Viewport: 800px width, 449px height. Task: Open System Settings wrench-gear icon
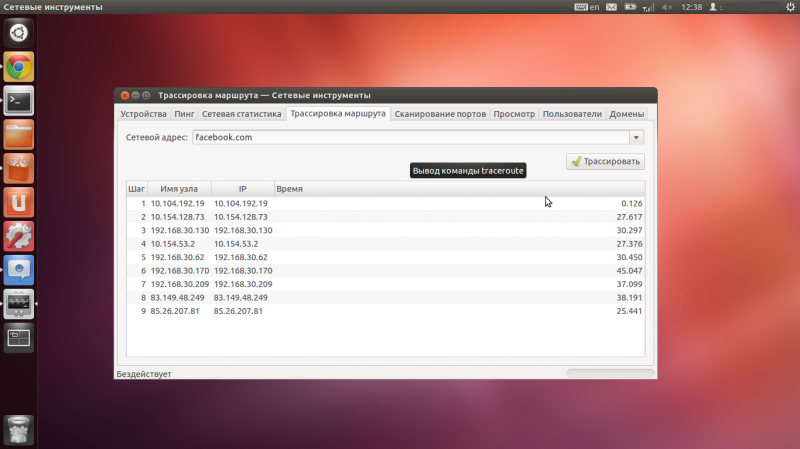19,237
